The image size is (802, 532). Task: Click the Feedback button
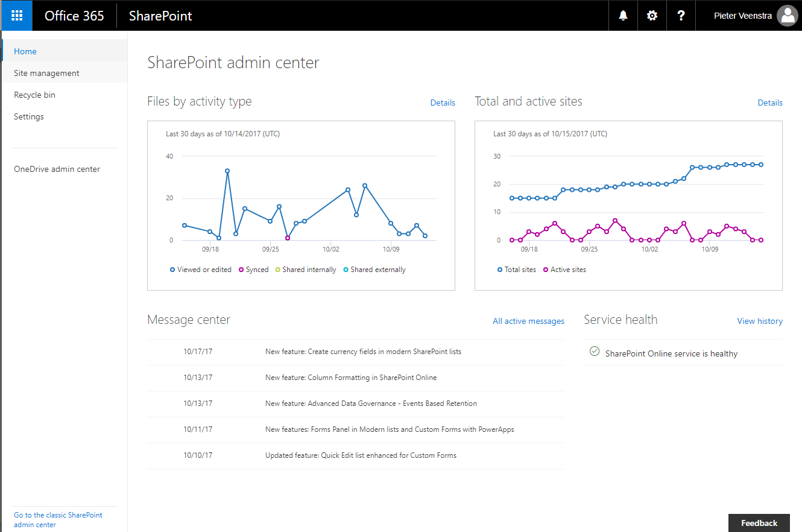759,523
